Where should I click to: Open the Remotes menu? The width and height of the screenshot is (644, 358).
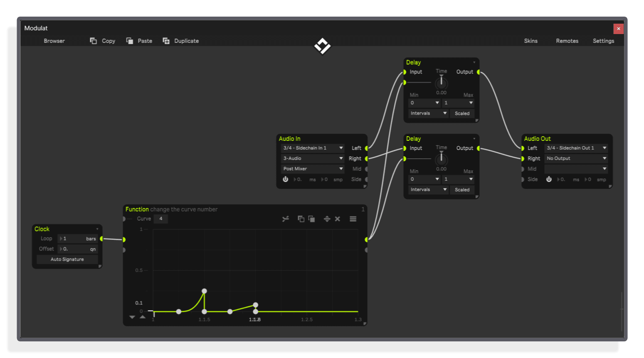(x=567, y=41)
